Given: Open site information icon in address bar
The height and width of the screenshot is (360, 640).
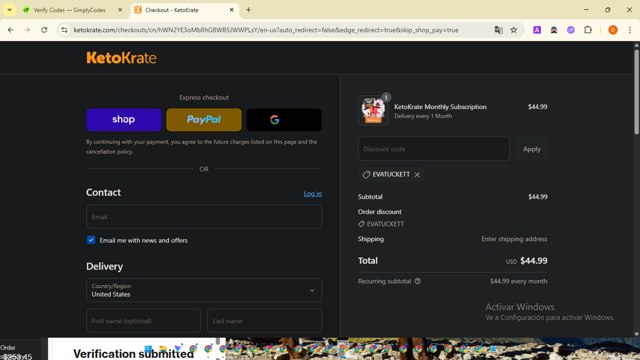Looking at the screenshot, I should [x=64, y=30].
